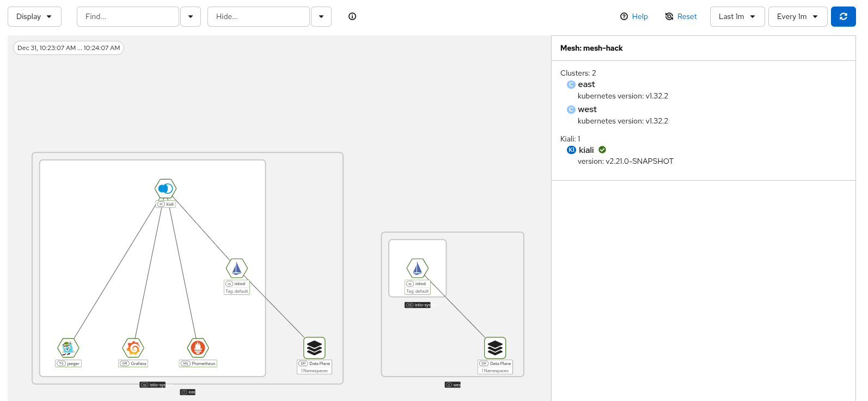Open the Find/Hide info help icon
This screenshot has height=401, width=868.
(x=352, y=16)
